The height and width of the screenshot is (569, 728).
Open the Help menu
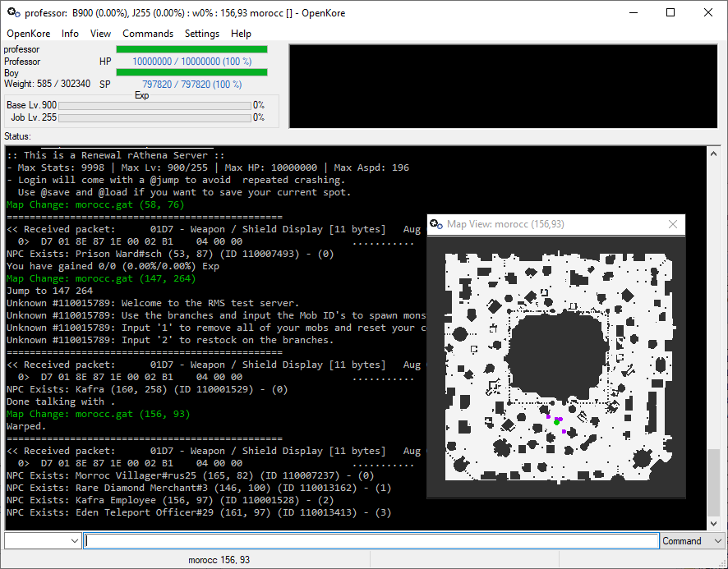coord(241,34)
